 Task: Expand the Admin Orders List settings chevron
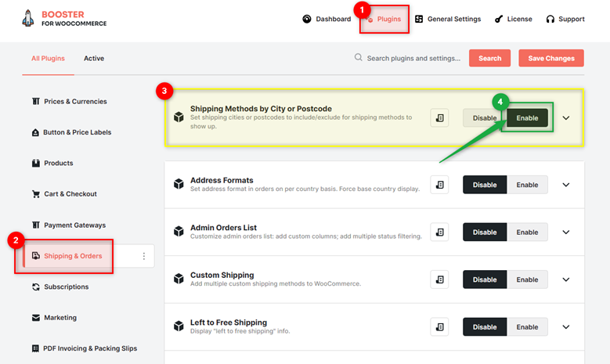[x=566, y=232]
